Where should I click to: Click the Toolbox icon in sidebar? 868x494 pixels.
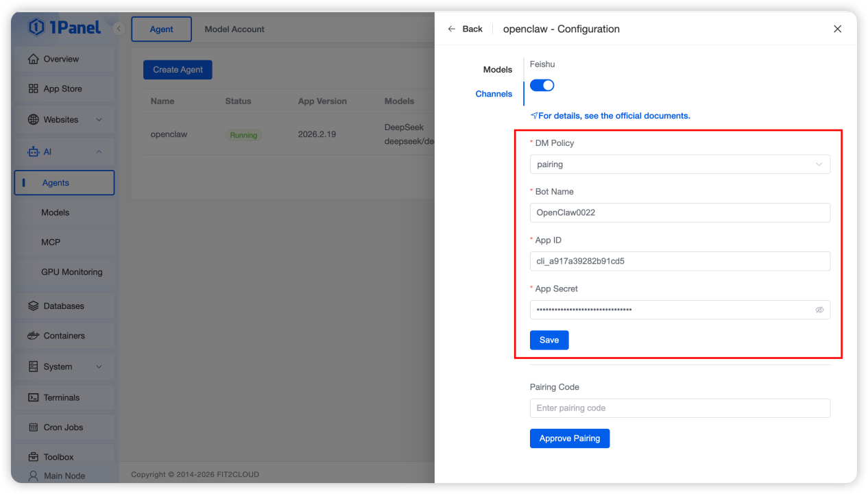click(33, 457)
